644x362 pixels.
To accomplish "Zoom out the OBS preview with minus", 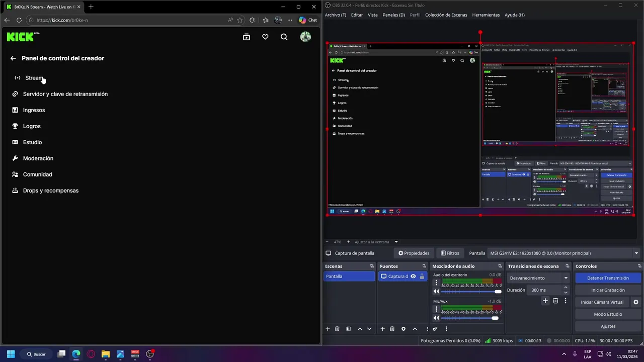I will [327, 242].
